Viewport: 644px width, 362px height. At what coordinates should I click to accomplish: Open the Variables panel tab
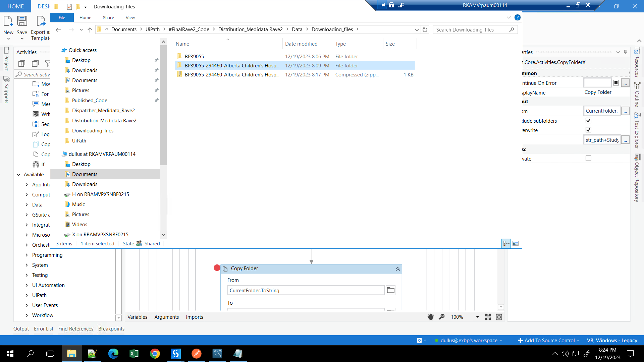(137, 317)
